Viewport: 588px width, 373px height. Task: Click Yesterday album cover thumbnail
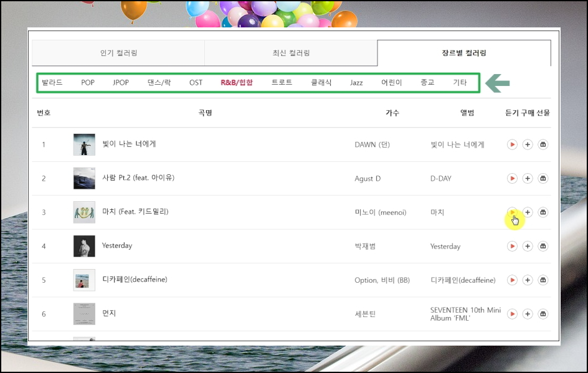(84, 247)
